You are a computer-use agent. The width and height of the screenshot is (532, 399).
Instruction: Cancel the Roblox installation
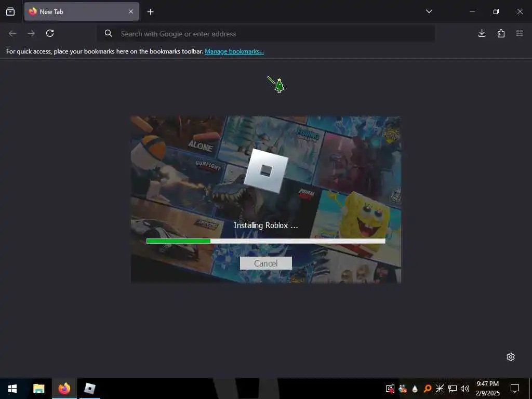[265, 263]
